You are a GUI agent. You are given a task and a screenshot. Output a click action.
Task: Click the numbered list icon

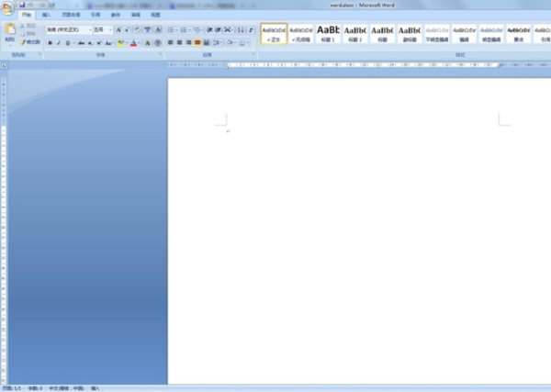tap(184, 30)
